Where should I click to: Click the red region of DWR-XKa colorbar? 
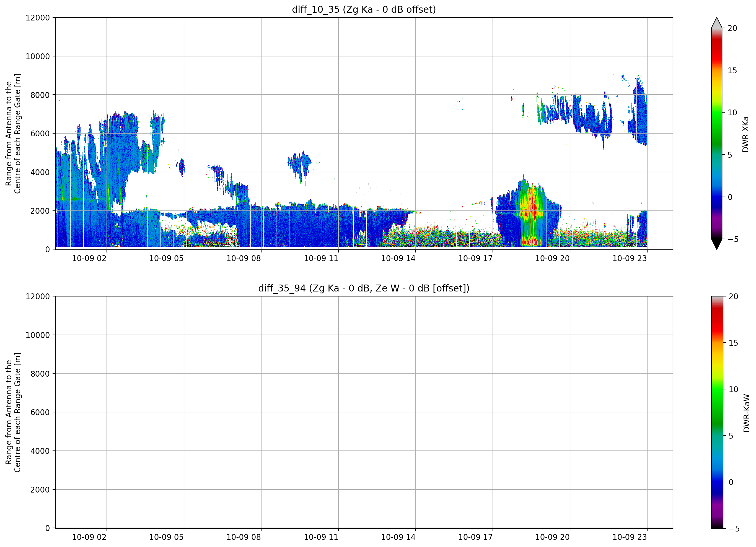(717, 50)
